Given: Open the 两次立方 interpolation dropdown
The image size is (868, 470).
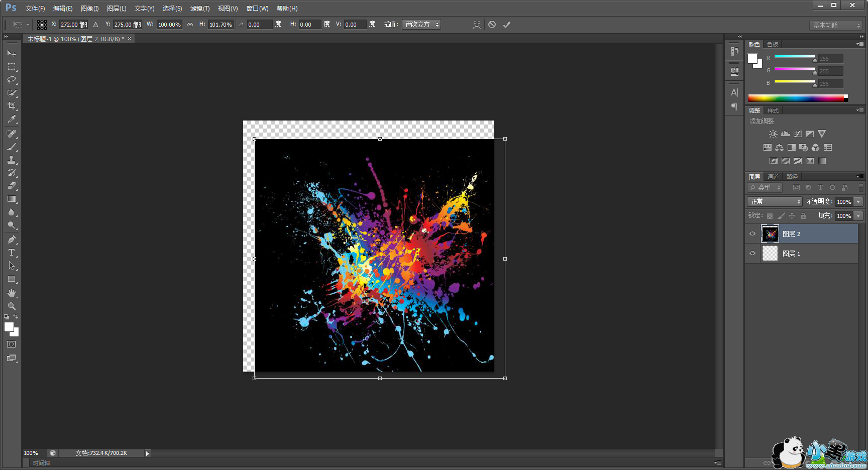Looking at the screenshot, I should click(421, 25).
